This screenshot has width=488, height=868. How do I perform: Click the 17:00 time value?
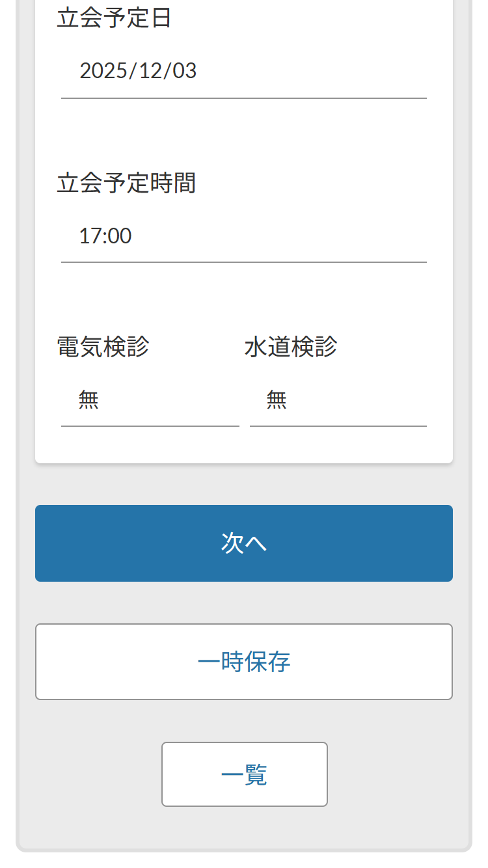[x=105, y=236]
